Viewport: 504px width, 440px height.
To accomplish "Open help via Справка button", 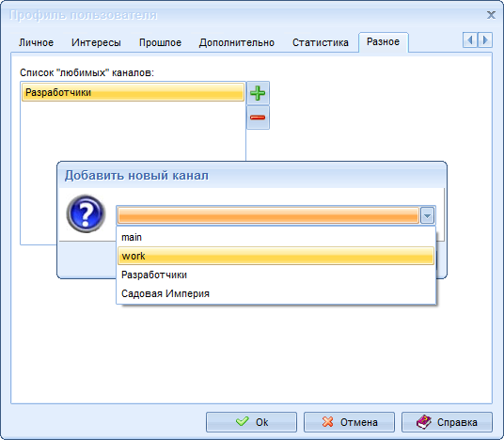I will pos(447,422).
